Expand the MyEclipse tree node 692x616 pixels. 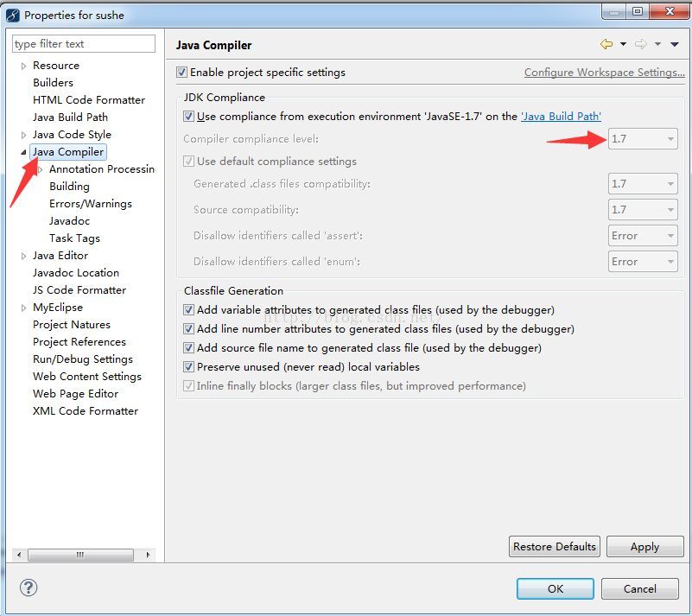point(23,308)
